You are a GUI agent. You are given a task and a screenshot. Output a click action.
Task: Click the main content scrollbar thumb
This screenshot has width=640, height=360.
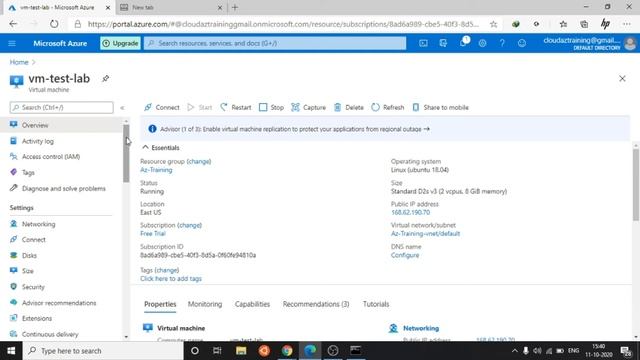click(636, 185)
